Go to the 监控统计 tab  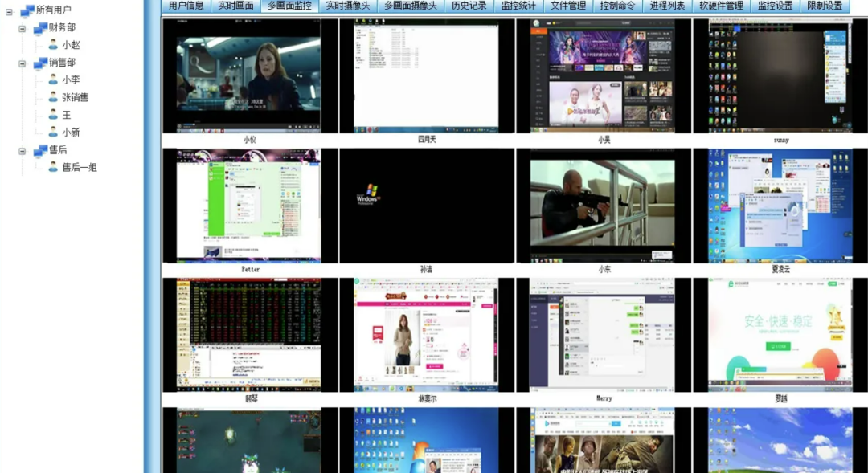518,6
